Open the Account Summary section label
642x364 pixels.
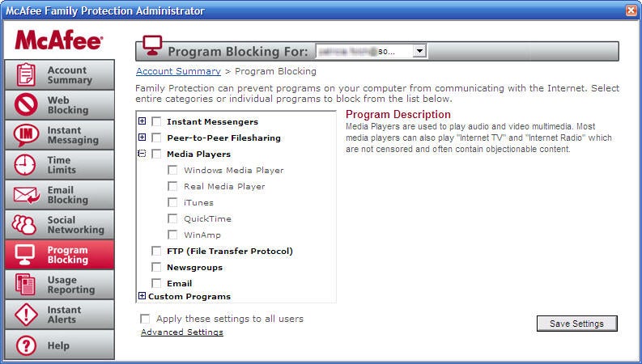pos(70,75)
